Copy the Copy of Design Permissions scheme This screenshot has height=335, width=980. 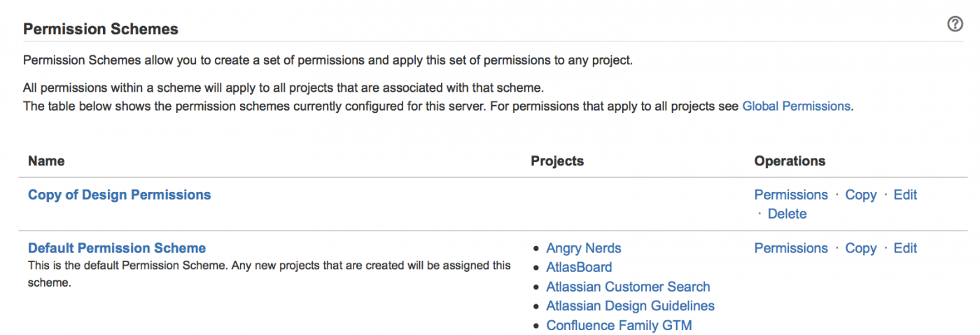[860, 195]
